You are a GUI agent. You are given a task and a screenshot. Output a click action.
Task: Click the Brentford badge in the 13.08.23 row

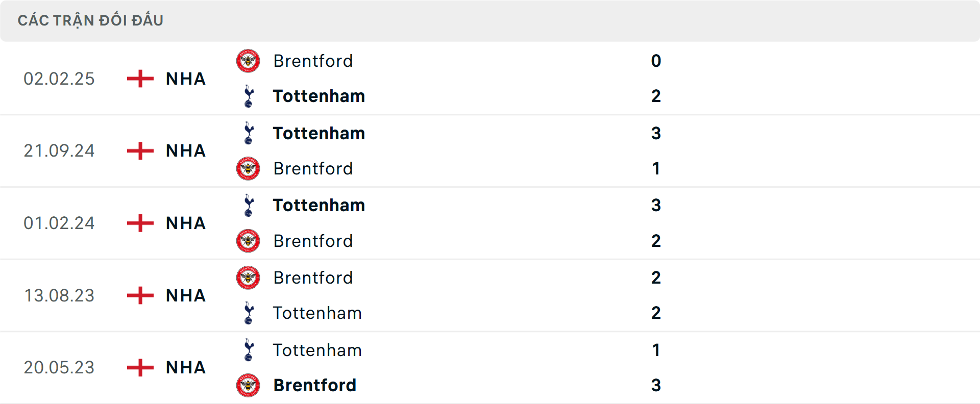[248, 277]
